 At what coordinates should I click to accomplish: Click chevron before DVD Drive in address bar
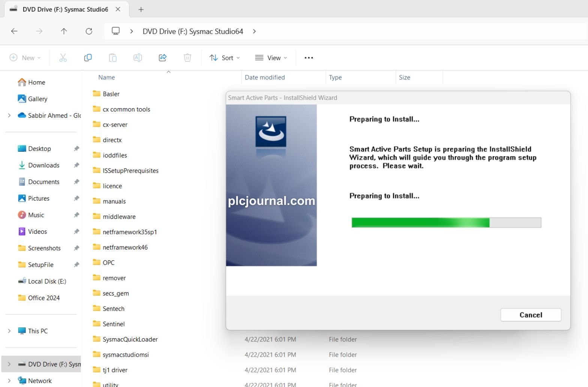pos(132,31)
